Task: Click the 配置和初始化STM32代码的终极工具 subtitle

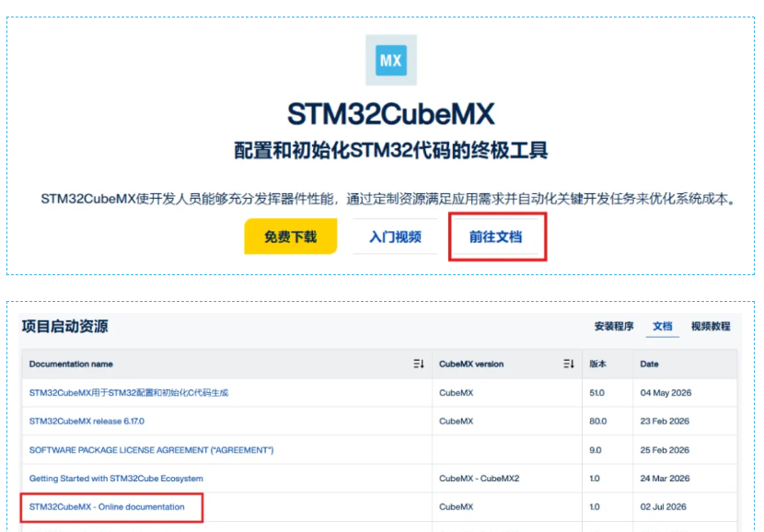Action: coord(391,150)
